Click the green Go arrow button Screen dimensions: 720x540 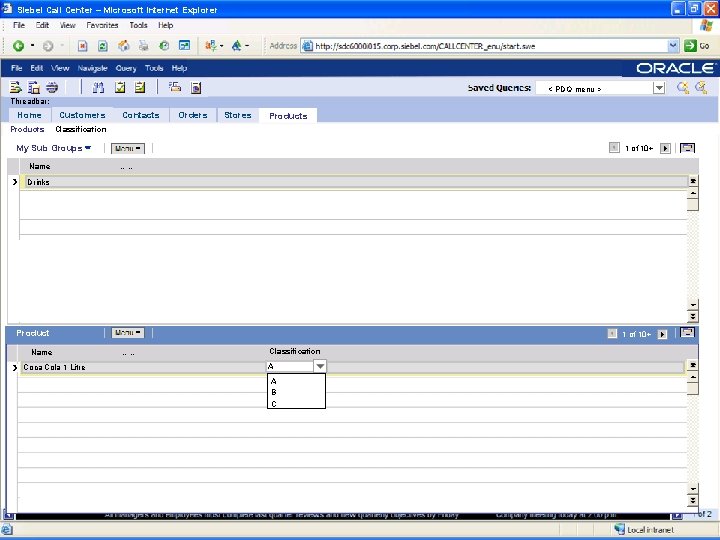point(690,45)
